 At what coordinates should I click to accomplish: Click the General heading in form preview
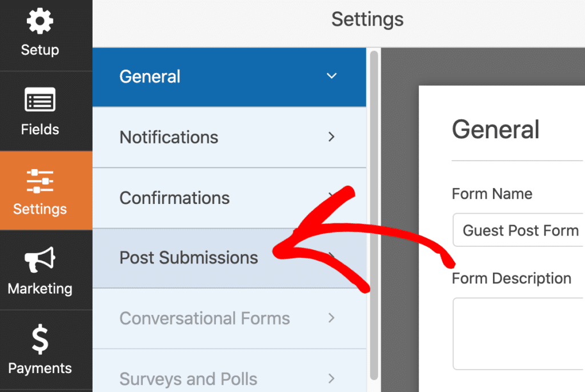495,130
